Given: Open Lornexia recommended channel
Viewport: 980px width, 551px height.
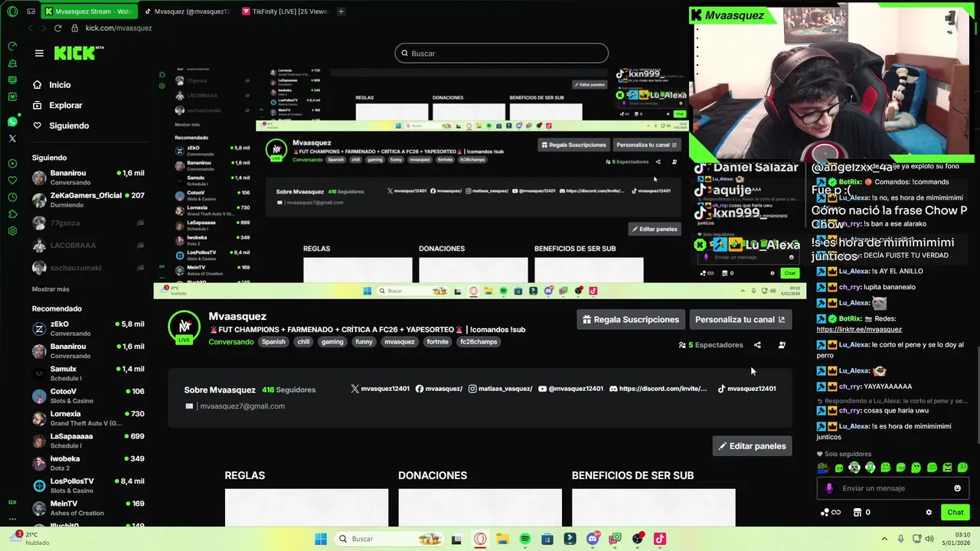Looking at the screenshot, I should click(88, 418).
